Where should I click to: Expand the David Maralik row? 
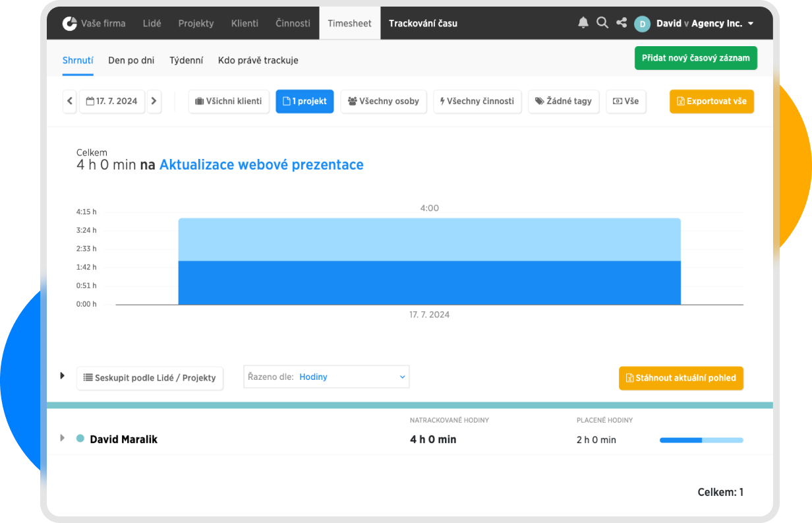tap(63, 438)
